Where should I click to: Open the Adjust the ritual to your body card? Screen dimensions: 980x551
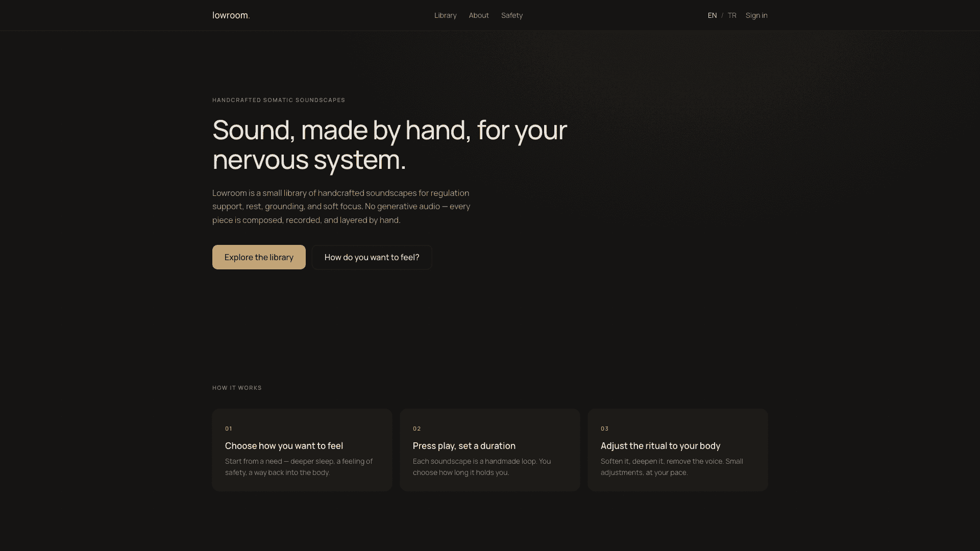[x=678, y=450]
